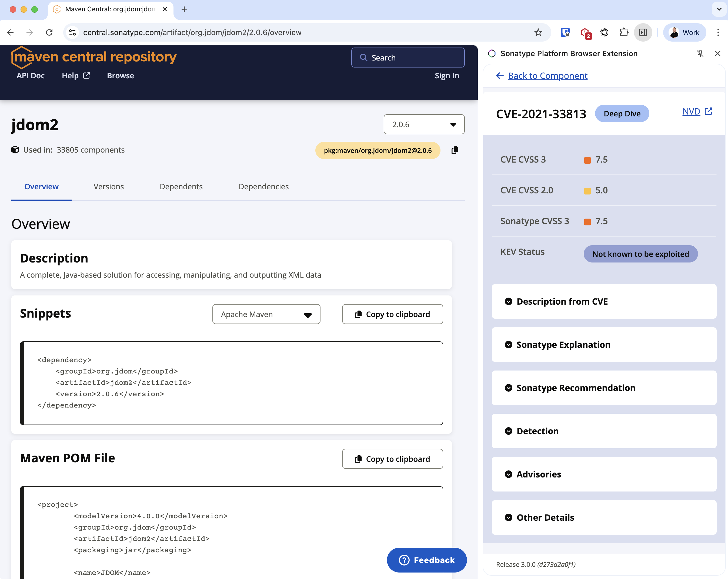Click the Release 3.0.0 version text
This screenshot has width=728, height=579.
click(x=536, y=564)
